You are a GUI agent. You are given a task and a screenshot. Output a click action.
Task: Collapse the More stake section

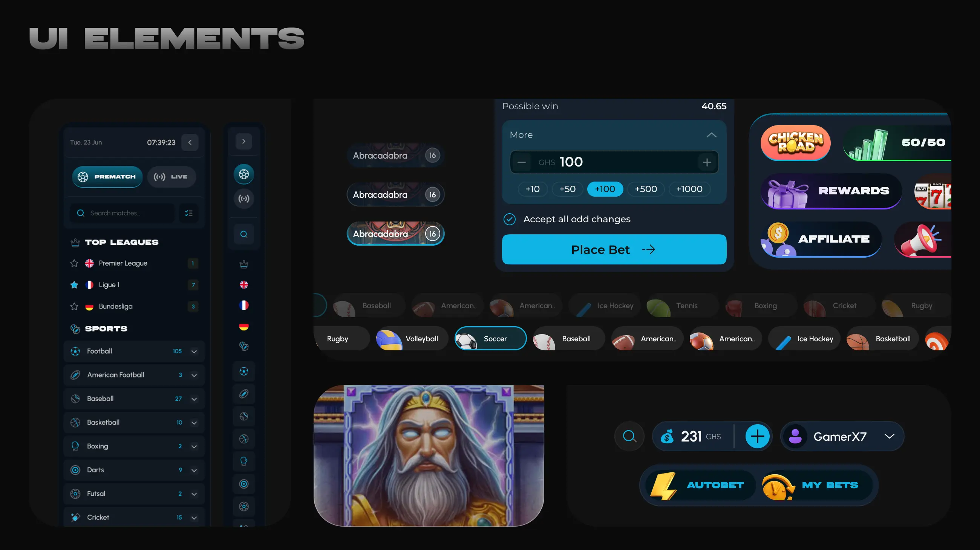click(x=711, y=135)
